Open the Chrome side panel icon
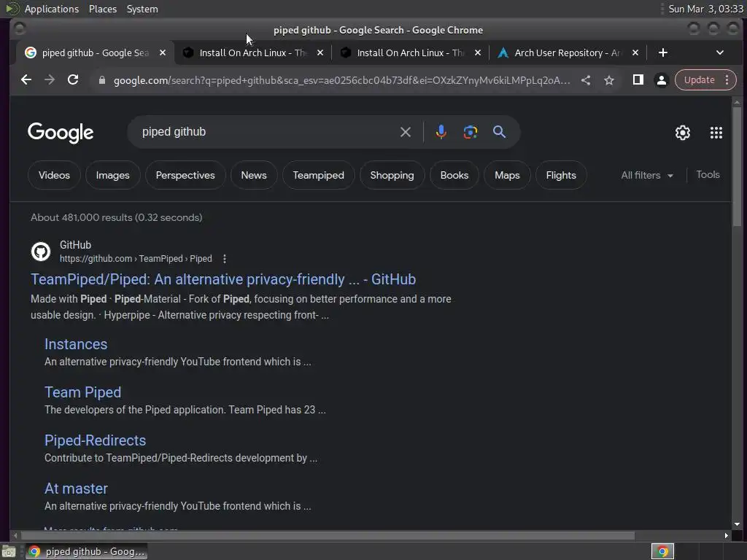This screenshot has height=560, width=747. [638, 80]
